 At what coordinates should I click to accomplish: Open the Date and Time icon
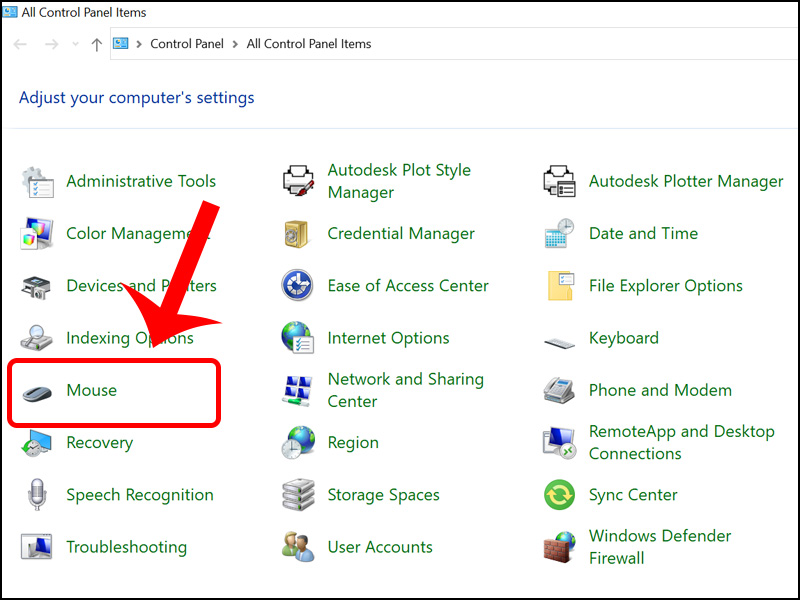[559, 234]
